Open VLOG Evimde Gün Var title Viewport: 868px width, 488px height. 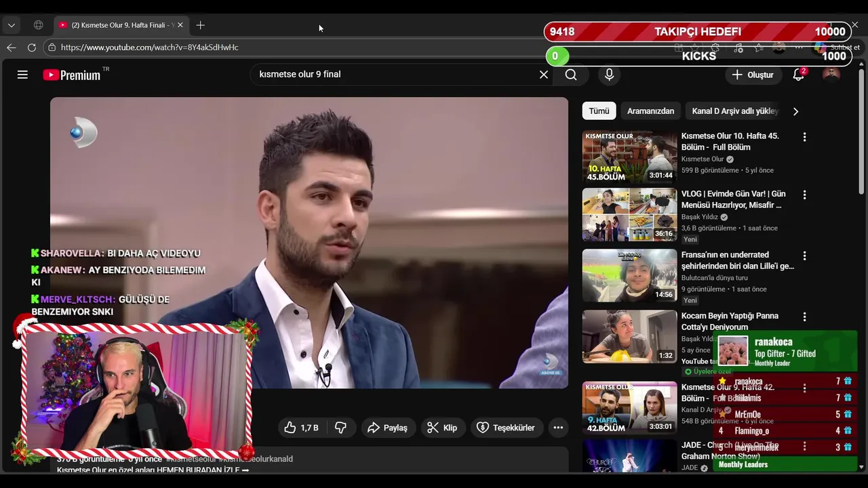tap(734, 199)
